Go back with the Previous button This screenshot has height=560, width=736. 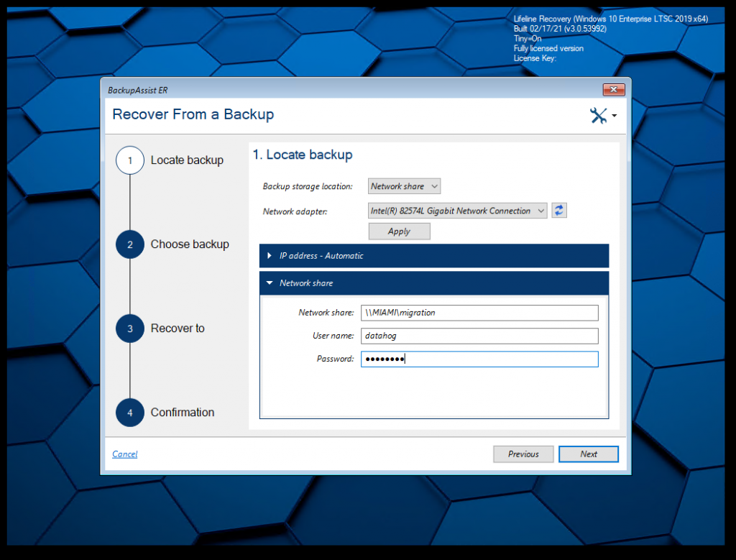[523, 454]
